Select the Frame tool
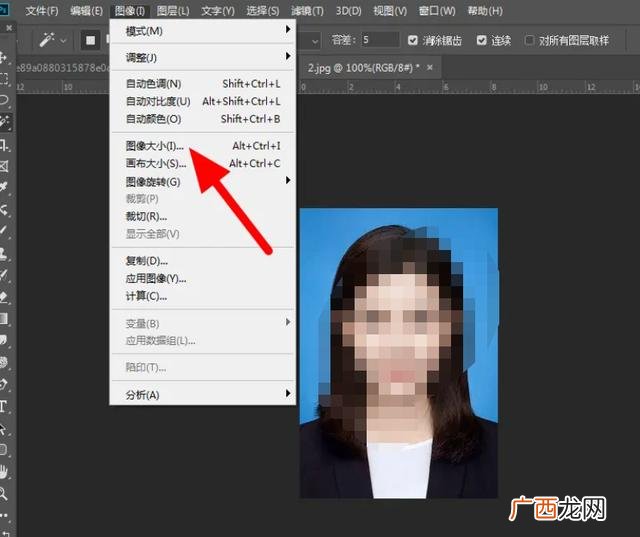Screen dimensions: 640x537 pyautogui.click(x=3, y=166)
